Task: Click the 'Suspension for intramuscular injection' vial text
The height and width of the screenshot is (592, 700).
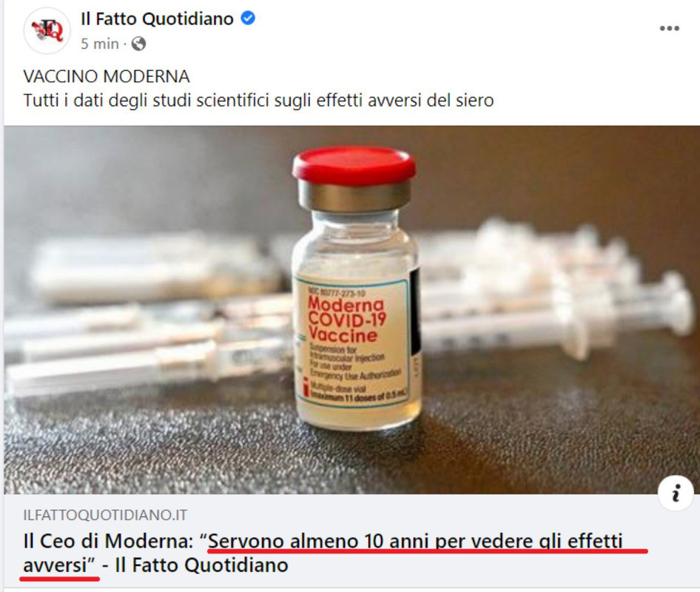Action: pos(347,353)
